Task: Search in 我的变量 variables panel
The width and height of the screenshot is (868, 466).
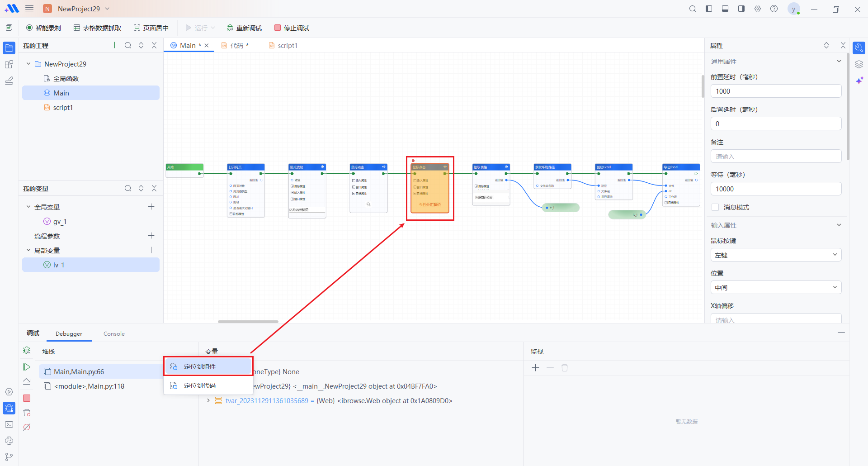Action: pos(128,189)
